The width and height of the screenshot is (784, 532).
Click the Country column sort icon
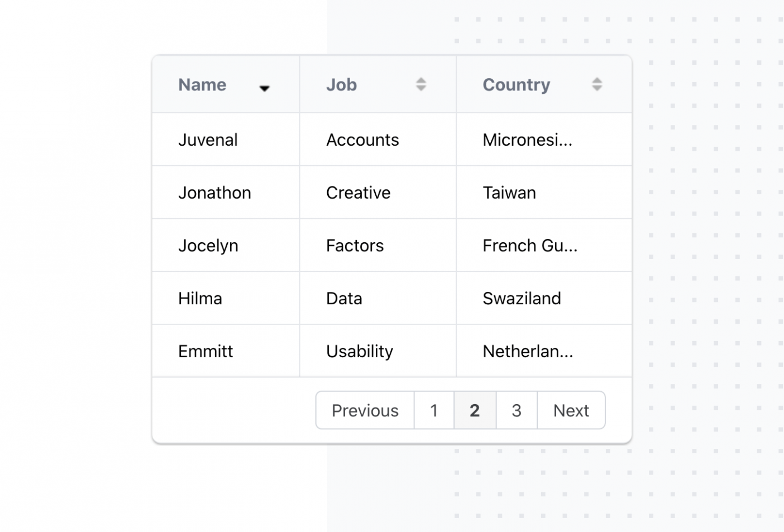coord(597,84)
